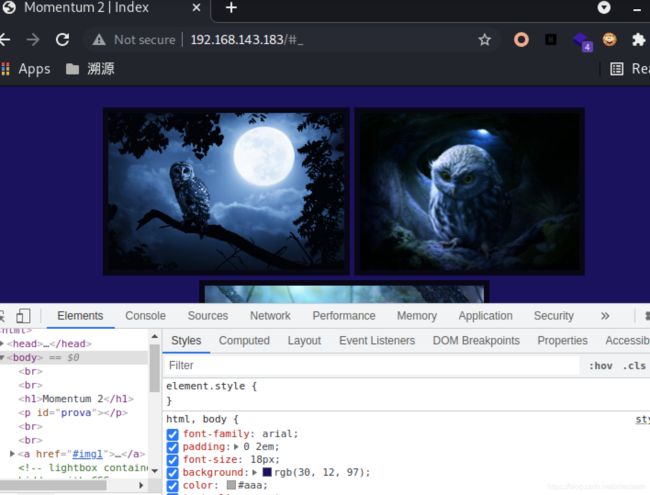Open the .cls class editor
Viewport: 650px width, 495px height.
click(x=634, y=366)
